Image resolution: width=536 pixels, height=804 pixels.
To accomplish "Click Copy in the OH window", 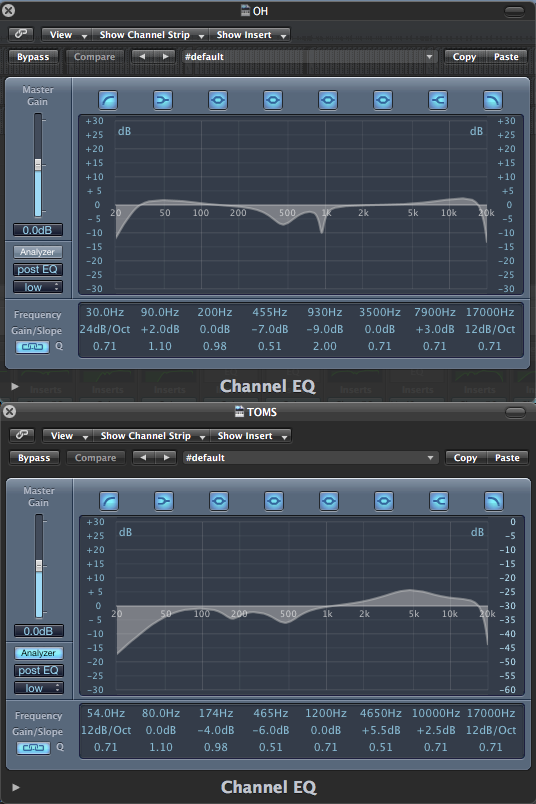I will pyautogui.click(x=464, y=57).
